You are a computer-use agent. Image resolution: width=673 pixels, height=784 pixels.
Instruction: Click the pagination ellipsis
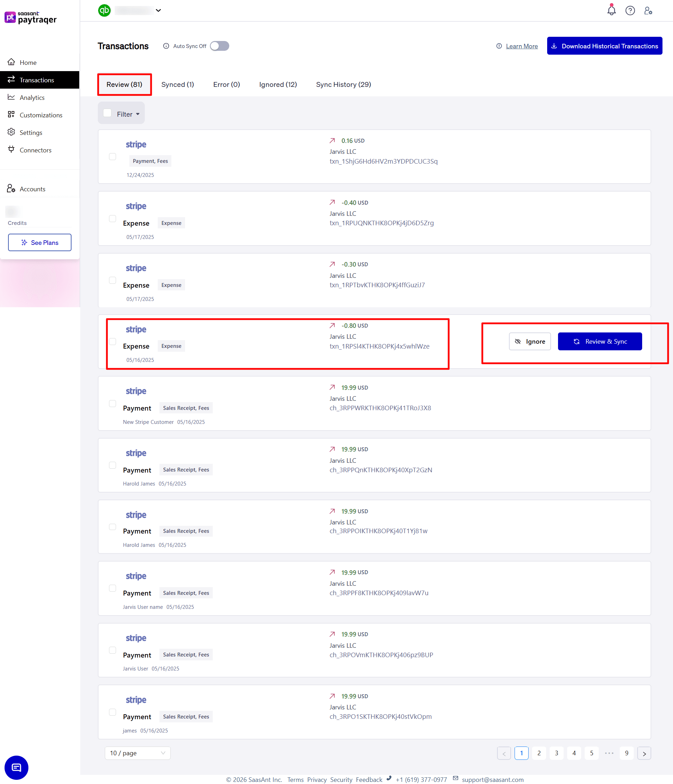coord(609,754)
